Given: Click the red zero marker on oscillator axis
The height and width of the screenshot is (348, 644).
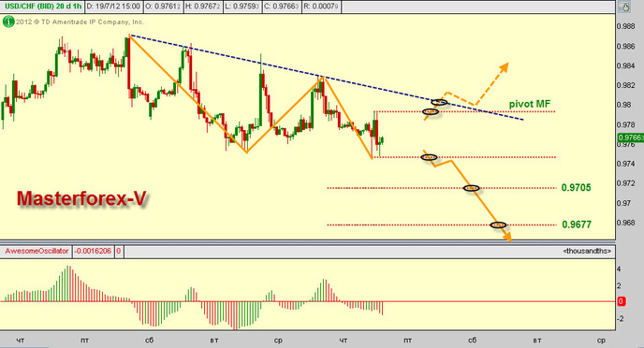Looking at the screenshot, I should pos(621,301).
